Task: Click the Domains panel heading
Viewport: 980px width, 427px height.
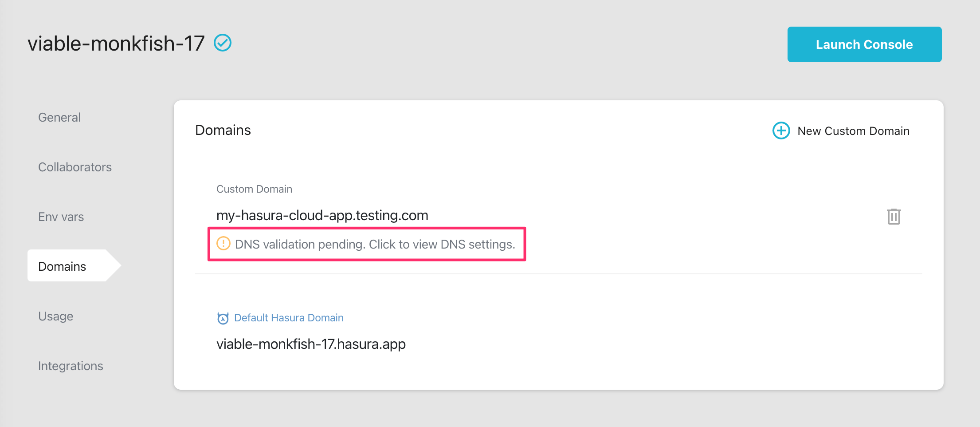Action: pos(223,130)
